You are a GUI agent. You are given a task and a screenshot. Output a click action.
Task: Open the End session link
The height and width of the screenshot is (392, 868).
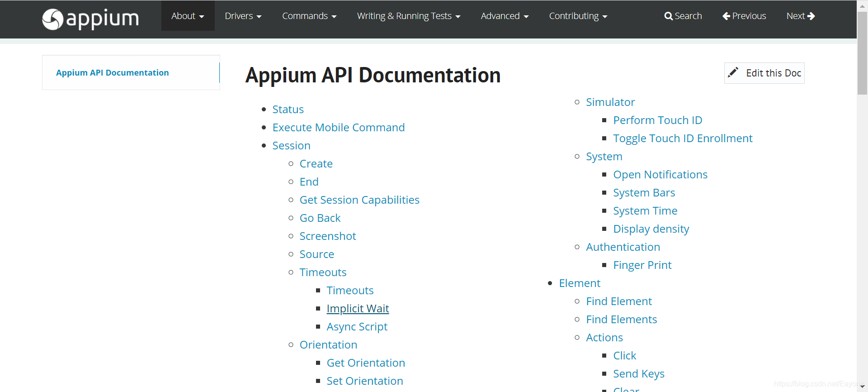(309, 182)
